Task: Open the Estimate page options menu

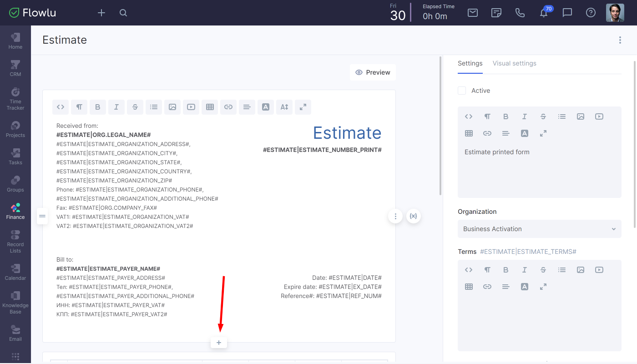Action: 620,40
